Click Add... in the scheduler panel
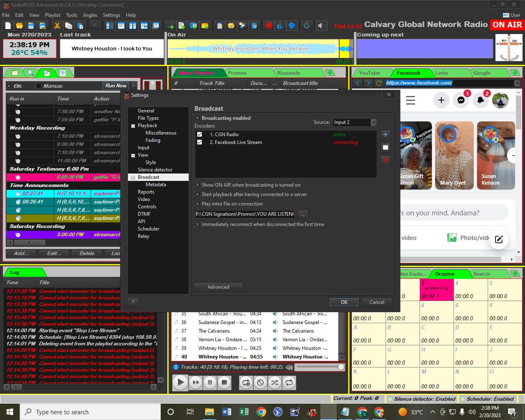This screenshot has width=525, height=420. (21, 253)
